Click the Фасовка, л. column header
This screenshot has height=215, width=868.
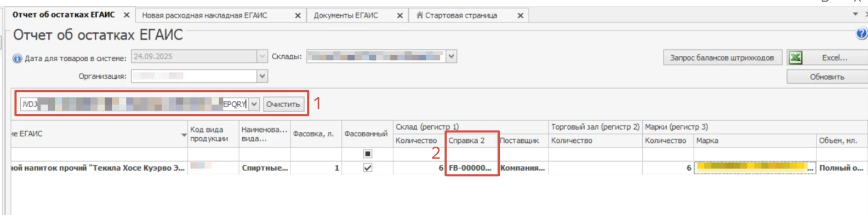316,134
